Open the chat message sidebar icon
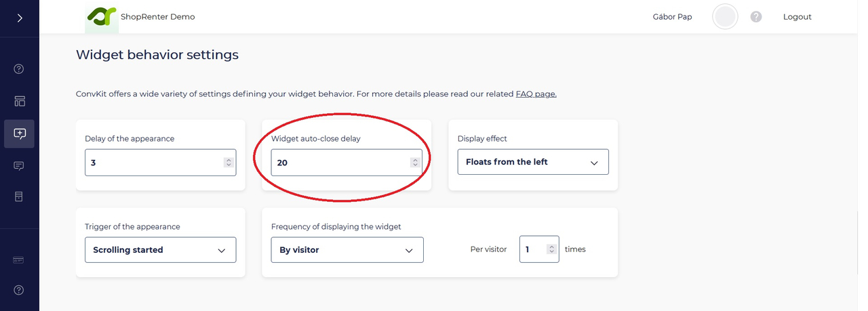 [19, 165]
